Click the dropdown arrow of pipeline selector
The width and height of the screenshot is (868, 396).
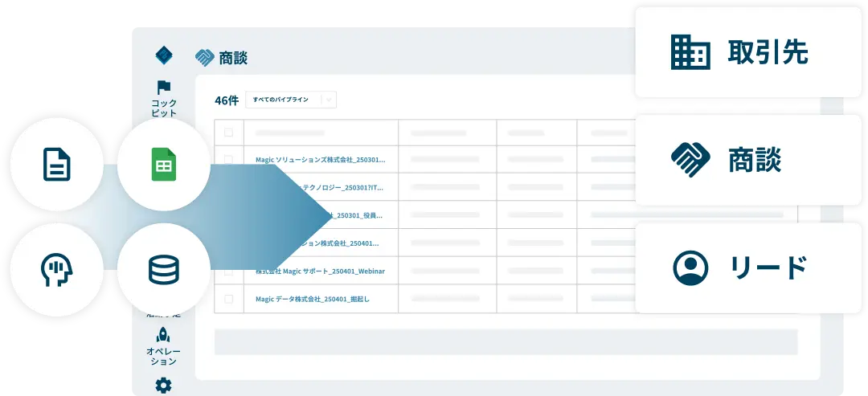[x=329, y=100]
